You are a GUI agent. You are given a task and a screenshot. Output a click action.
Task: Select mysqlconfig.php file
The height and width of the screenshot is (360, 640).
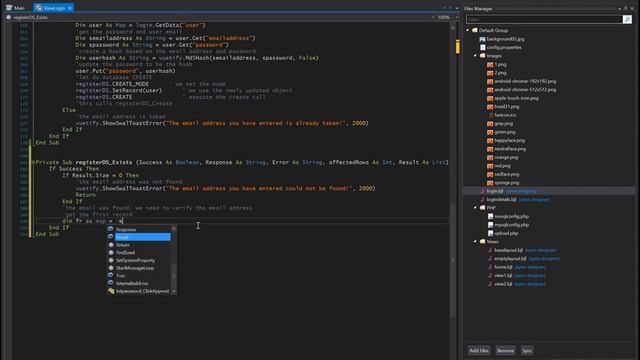point(511,225)
